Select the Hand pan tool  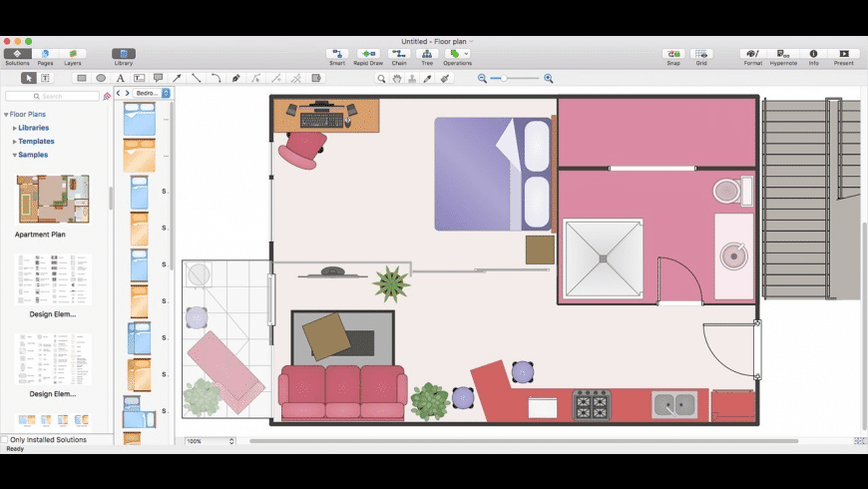(x=397, y=79)
